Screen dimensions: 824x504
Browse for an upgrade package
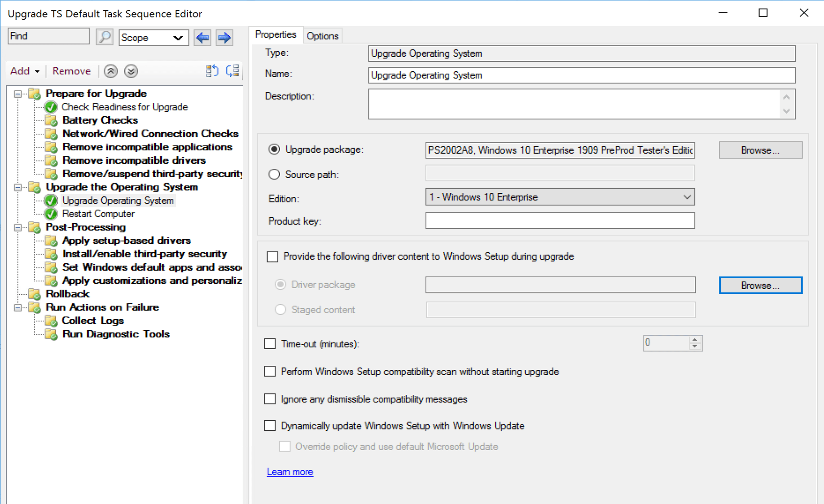[760, 150]
